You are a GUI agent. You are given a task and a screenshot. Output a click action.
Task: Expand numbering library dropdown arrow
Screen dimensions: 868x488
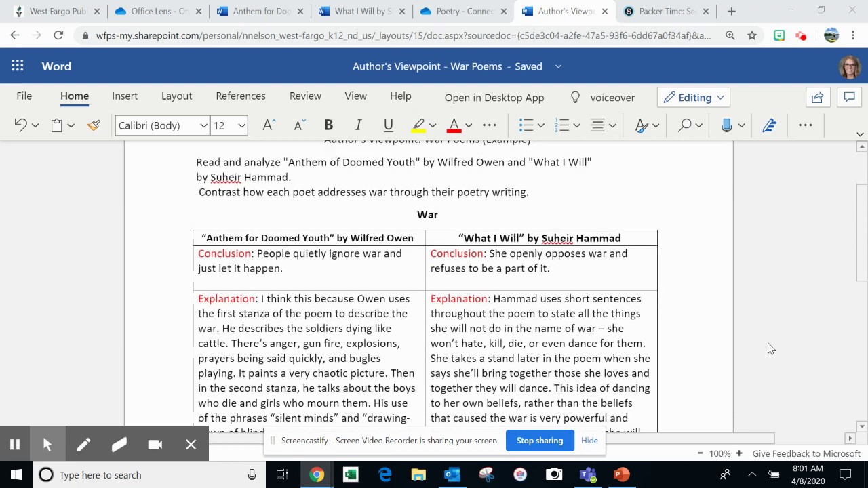pyautogui.click(x=576, y=125)
